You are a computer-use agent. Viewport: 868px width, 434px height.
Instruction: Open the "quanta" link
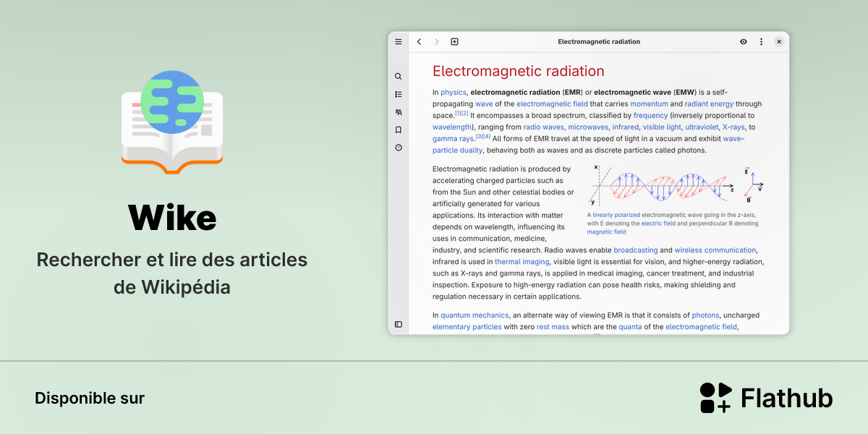coord(630,327)
